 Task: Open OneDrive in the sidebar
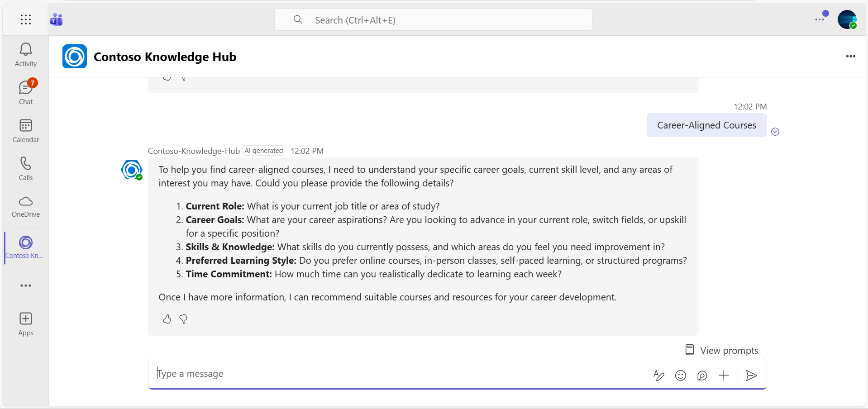26,206
